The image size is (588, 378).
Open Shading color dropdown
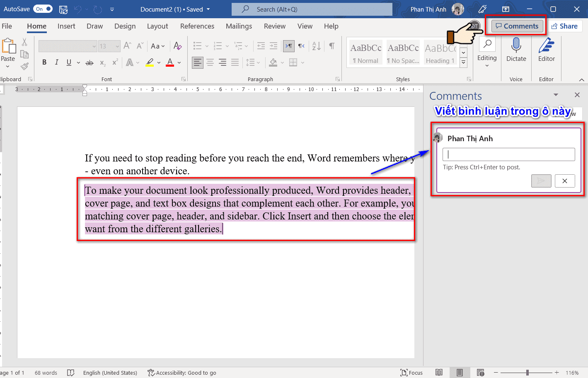point(282,63)
